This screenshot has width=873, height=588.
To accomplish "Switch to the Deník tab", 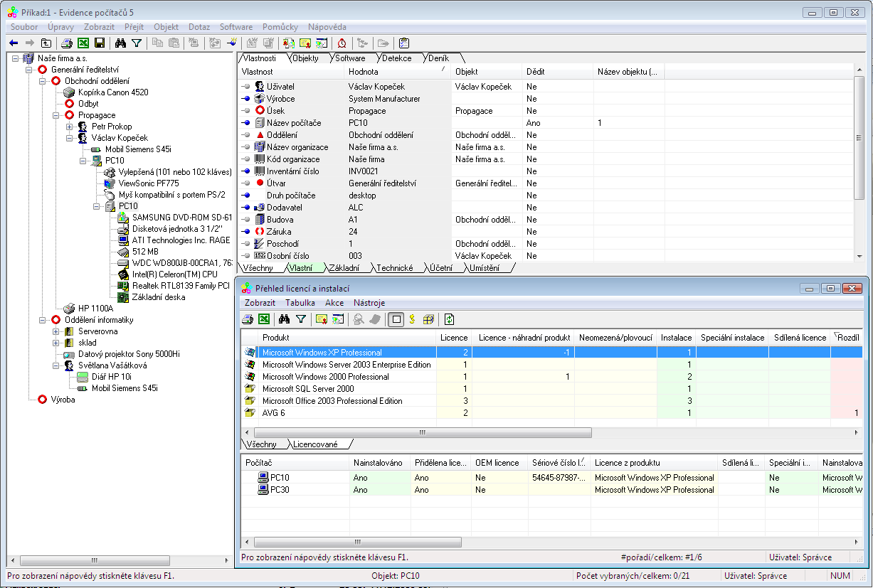I will pos(439,58).
